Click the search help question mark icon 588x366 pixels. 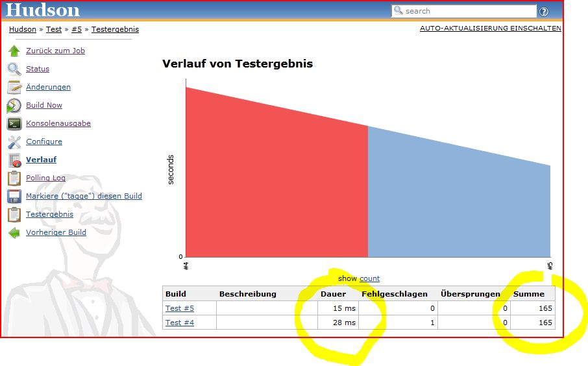click(544, 12)
